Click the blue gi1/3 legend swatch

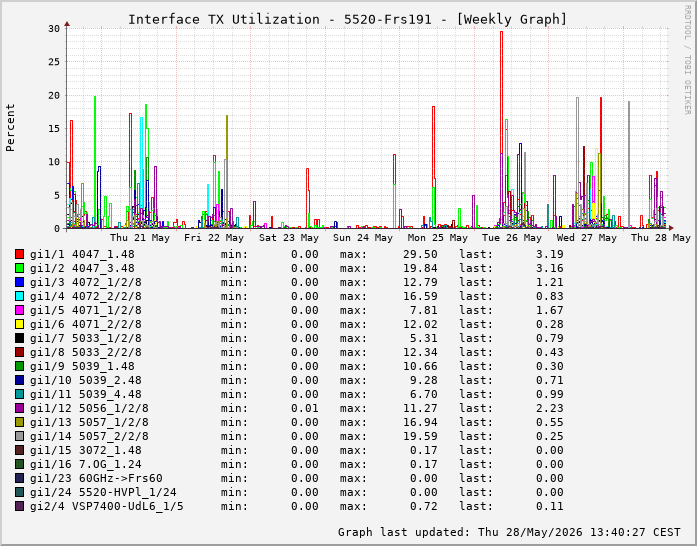click(x=19, y=282)
